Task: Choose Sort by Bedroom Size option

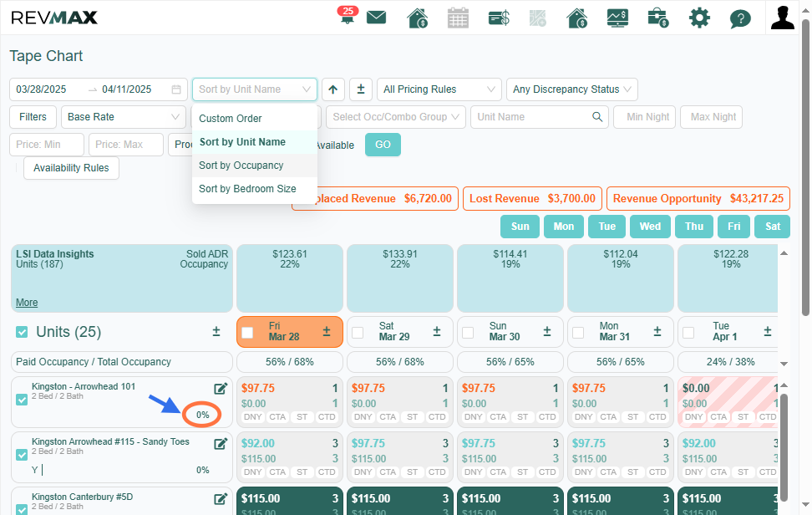Action: [x=255, y=189]
